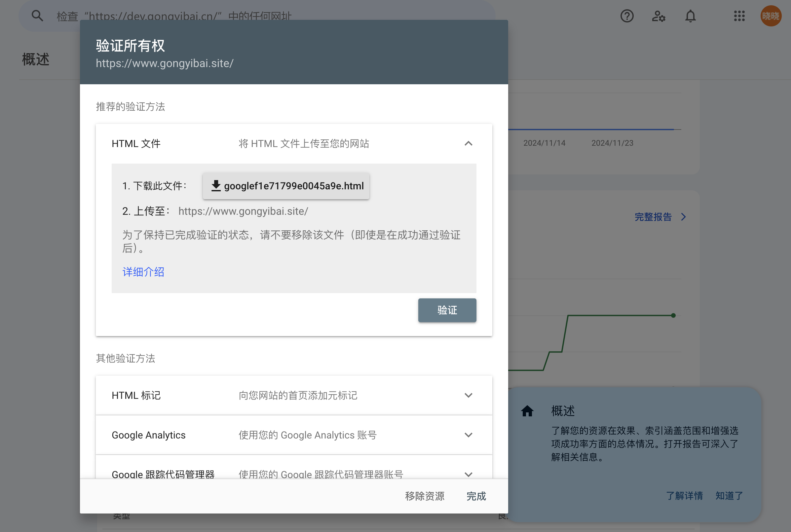Click the upload URL https://www.gongyibai.site/
The width and height of the screenshot is (791, 532).
click(243, 211)
